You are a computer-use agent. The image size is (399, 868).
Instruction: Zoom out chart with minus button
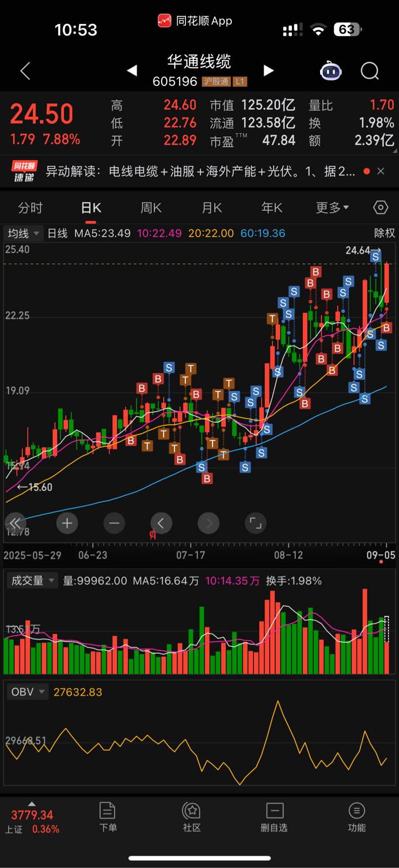(x=114, y=523)
